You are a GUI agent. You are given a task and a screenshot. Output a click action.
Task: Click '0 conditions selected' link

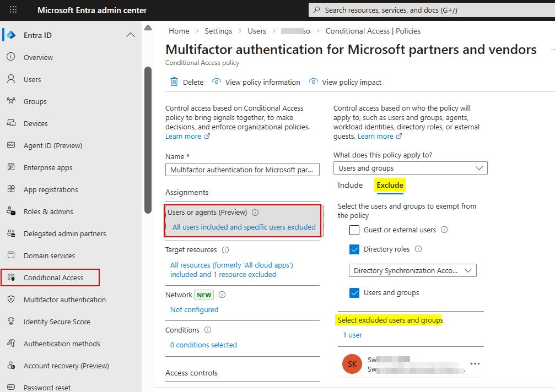point(203,345)
